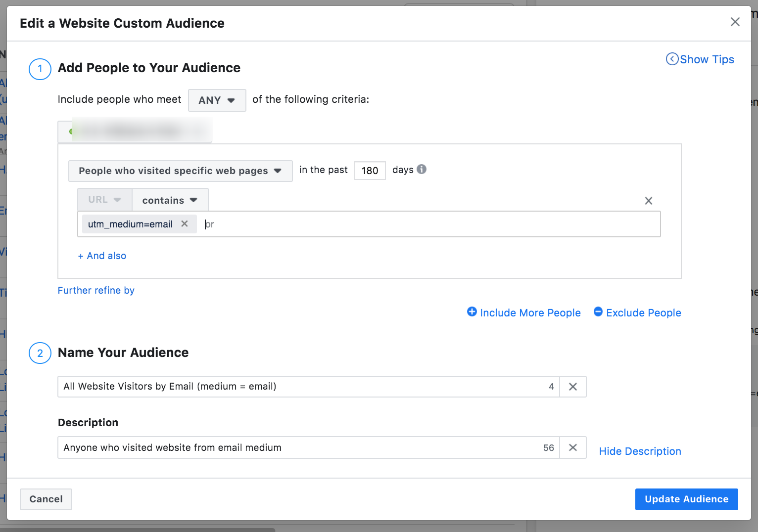Click Exclude People link
This screenshot has height=532, width=758.
(643, 313)
